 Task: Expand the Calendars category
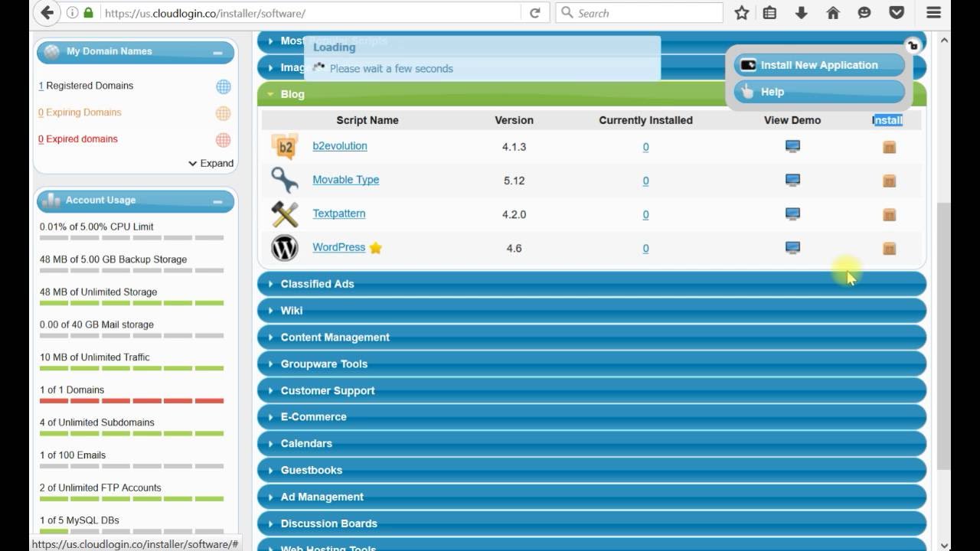(592, 444)
